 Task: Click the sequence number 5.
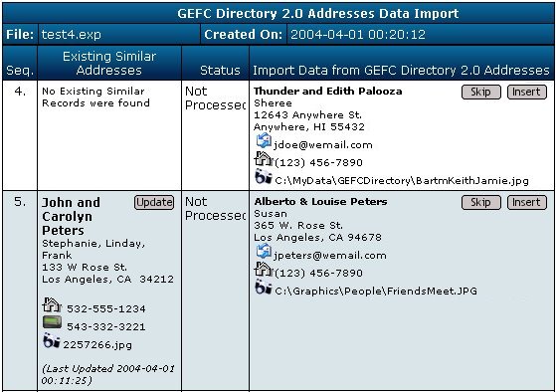tap(20, 202)
